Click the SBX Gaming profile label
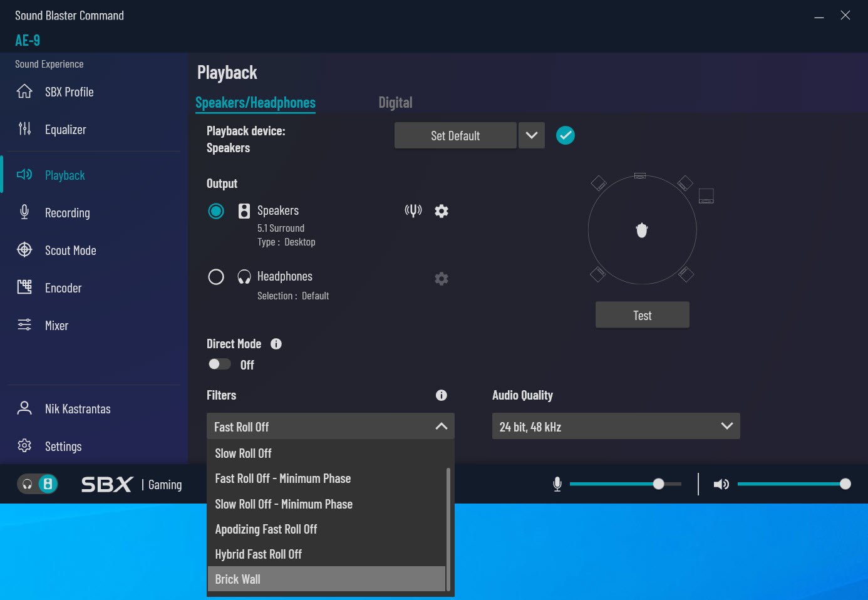The height and width of the screenshot is (600, 868). coord(132,485)
